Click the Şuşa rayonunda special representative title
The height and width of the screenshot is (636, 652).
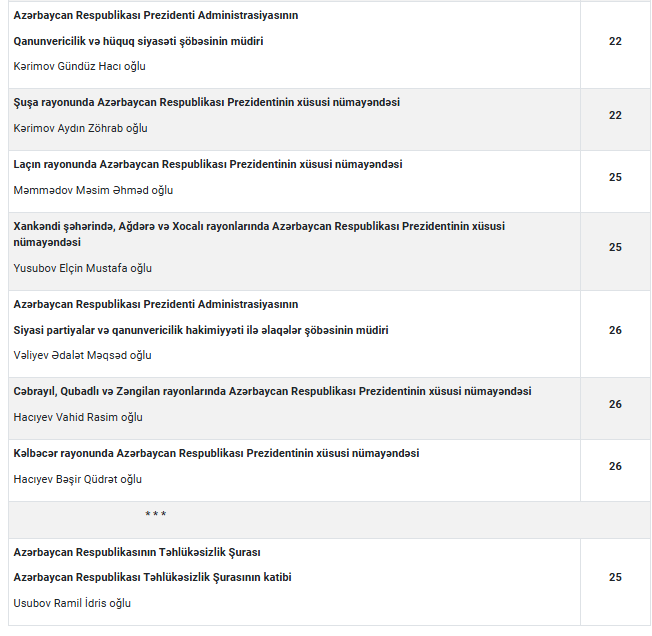tap(207, 103)
